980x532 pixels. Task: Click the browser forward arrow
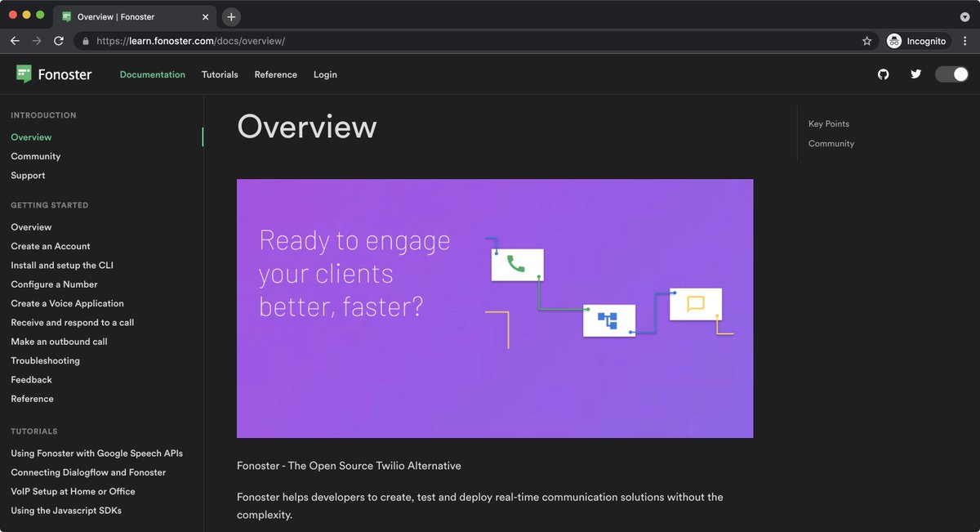click(37, 41)
